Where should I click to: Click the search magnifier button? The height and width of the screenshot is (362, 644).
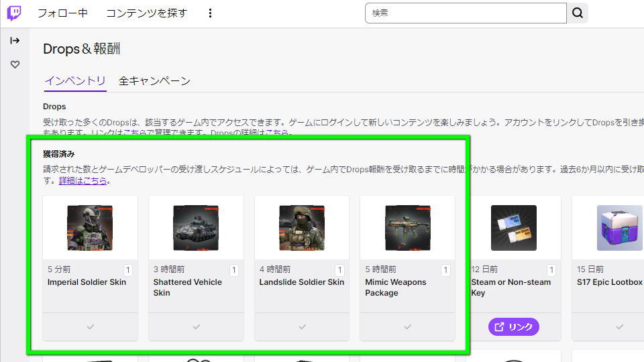(578, 13)
